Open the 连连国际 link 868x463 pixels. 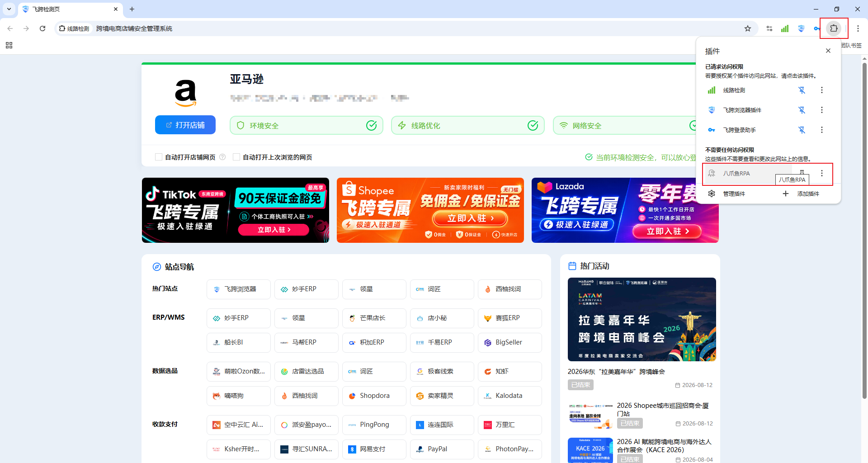coord(442,425)
